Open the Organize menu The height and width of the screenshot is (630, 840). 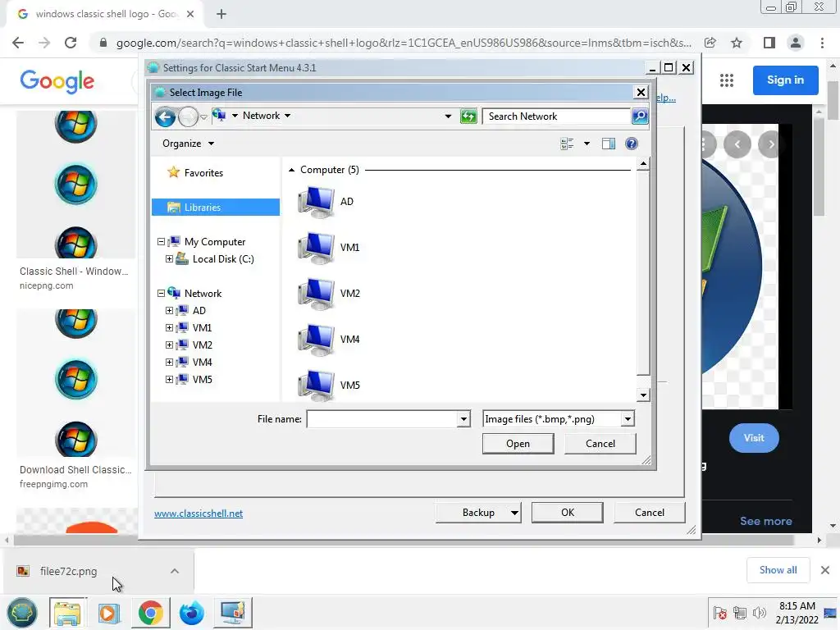[188, 144]
